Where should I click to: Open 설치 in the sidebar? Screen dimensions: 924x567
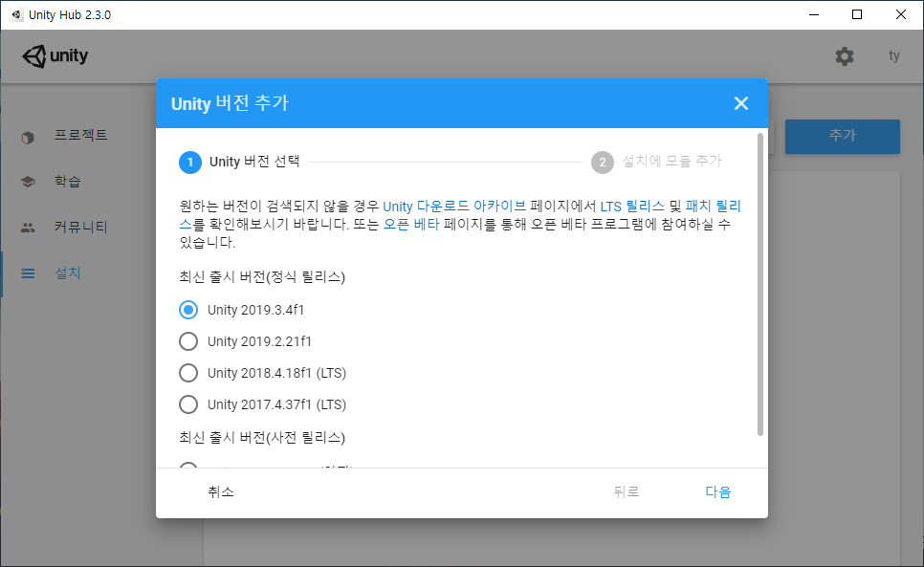pyautogui.click(x=67, y=273)
